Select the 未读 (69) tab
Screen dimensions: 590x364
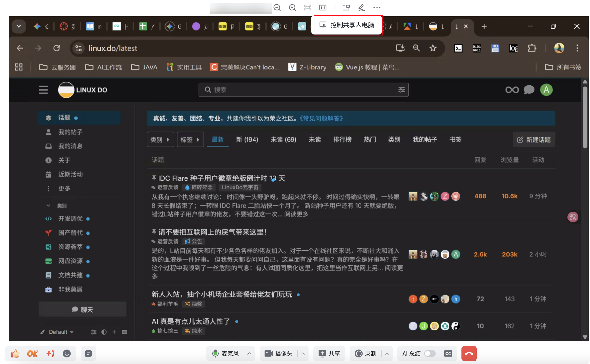283,139
